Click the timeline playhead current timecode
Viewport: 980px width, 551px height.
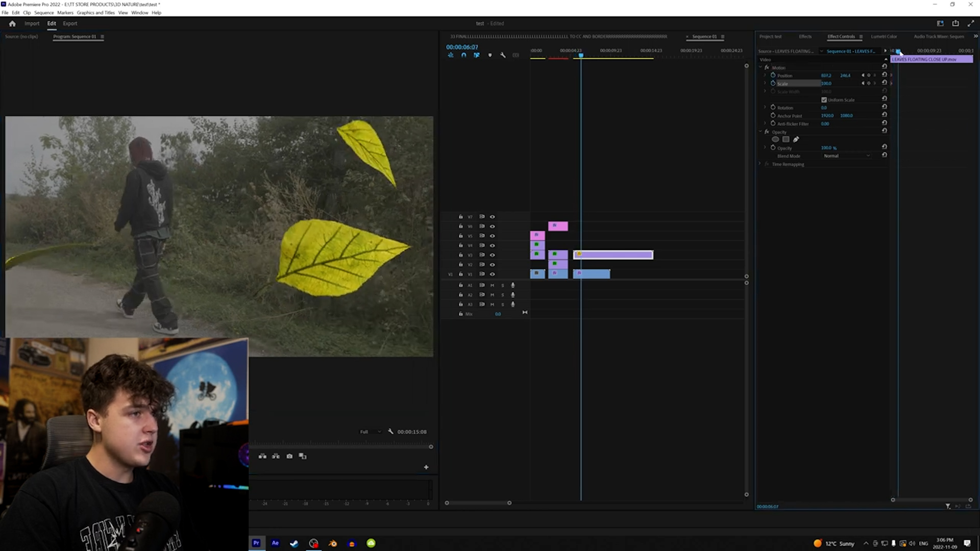(462, 47)
